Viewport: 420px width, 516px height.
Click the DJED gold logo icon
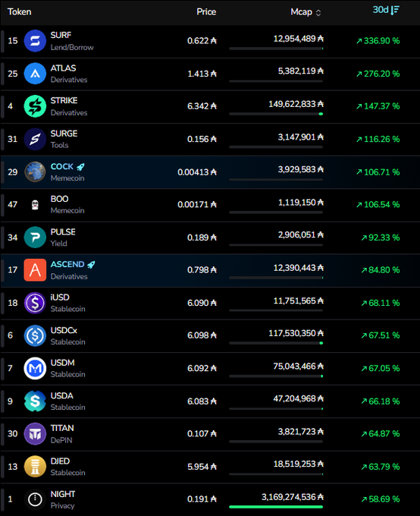pos(35,467)
